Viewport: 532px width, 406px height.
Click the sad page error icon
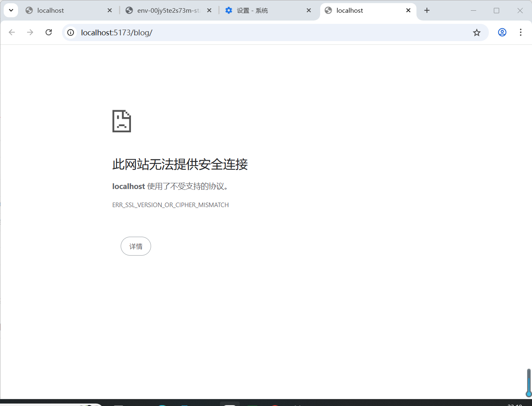click(122, 121)
